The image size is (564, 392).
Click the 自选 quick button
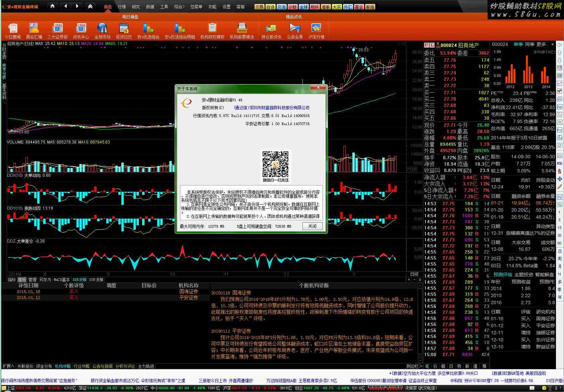[271, 7]
